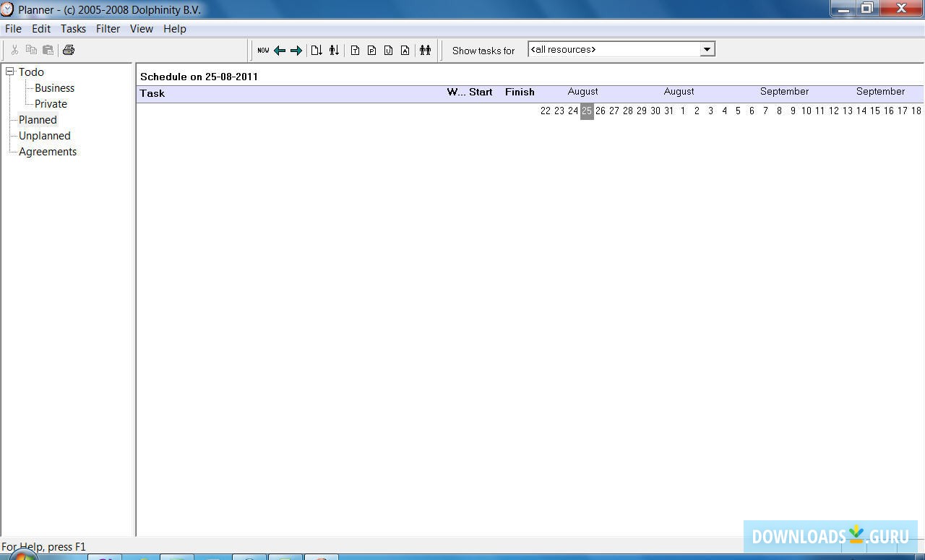Advance the schedule with the right arrow
Image resolution: width=925 pixels, height=560 pixels.
pyautogui.click(x=296, y=51)
